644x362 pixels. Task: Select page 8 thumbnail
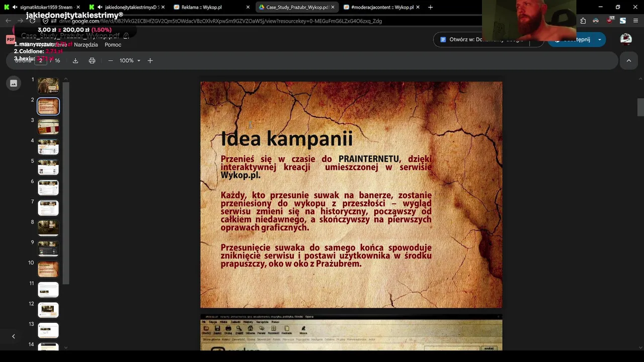pyautogui.click(x=48, y=228)
